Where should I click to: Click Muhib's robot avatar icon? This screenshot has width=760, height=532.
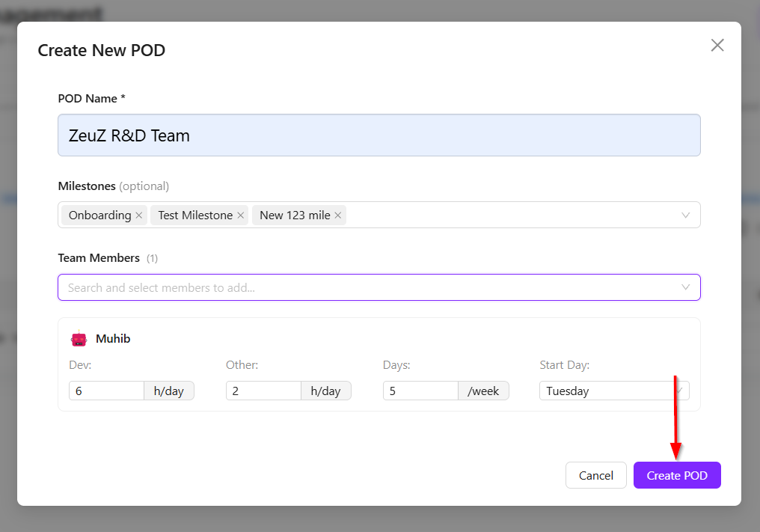point(79,338)
